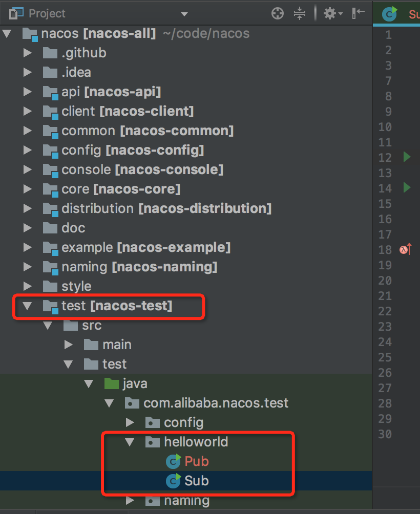
Task: Expand the .idea folder
Action: pos(28,73)
